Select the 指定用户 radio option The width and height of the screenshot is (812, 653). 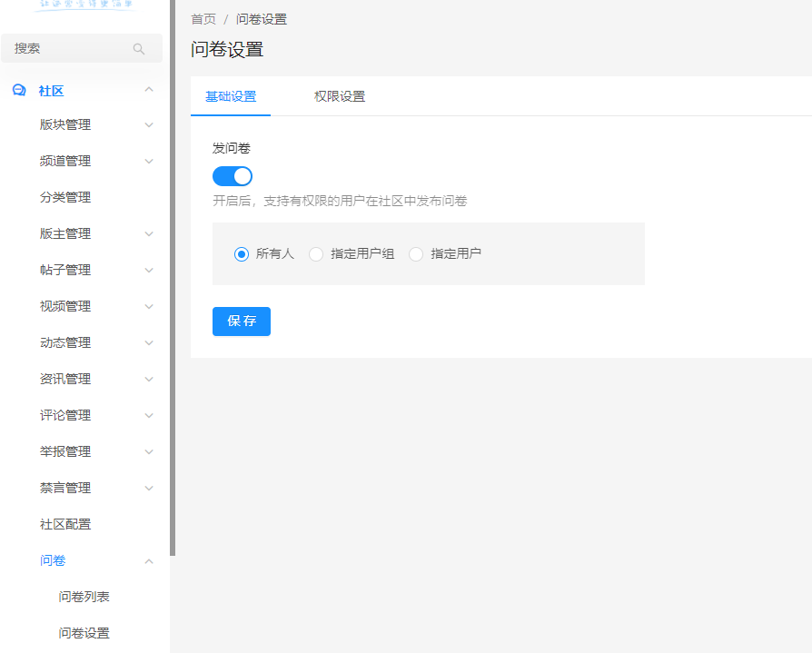(416, 254)
